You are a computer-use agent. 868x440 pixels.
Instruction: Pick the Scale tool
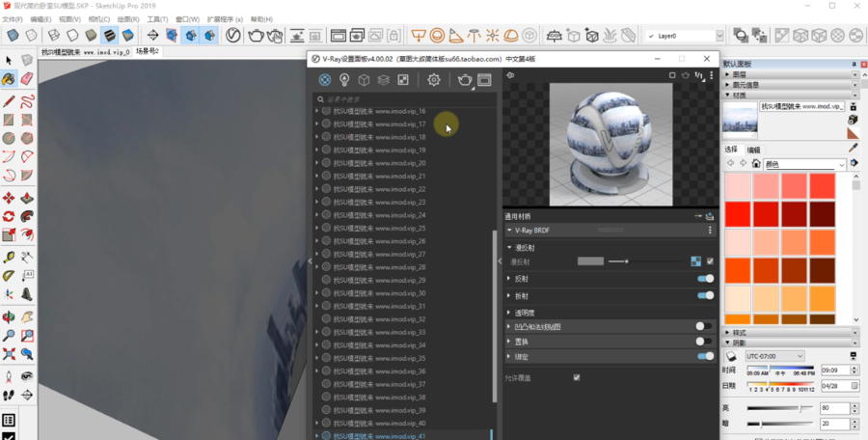click(9, 235)
